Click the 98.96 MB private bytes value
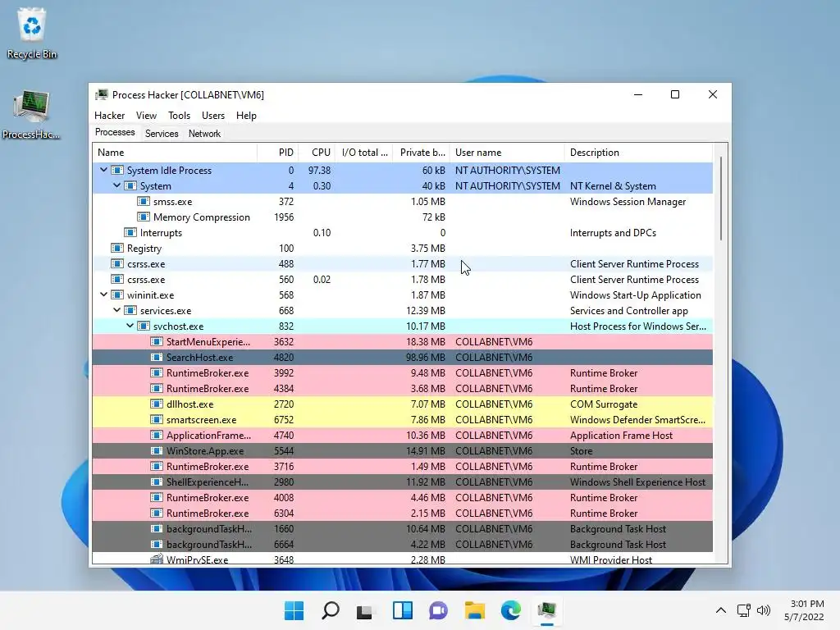 point(426,358)
